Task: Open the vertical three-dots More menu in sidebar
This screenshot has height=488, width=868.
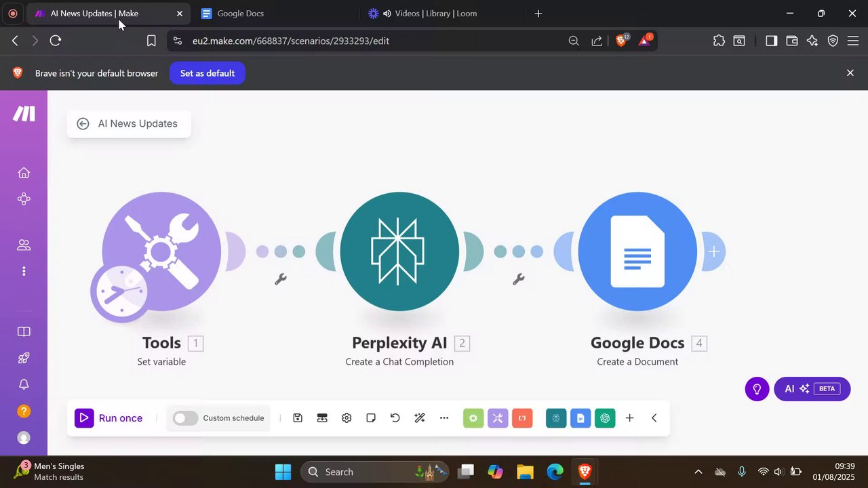Action: tap(24, 271)
